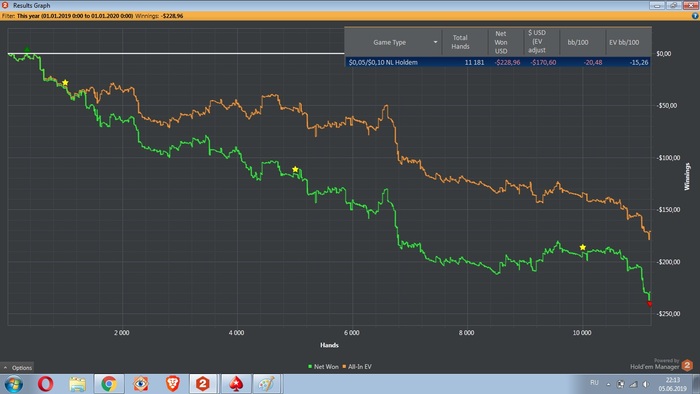
Task: Open PokerStars from the taskbar
Action: point(236,384)
